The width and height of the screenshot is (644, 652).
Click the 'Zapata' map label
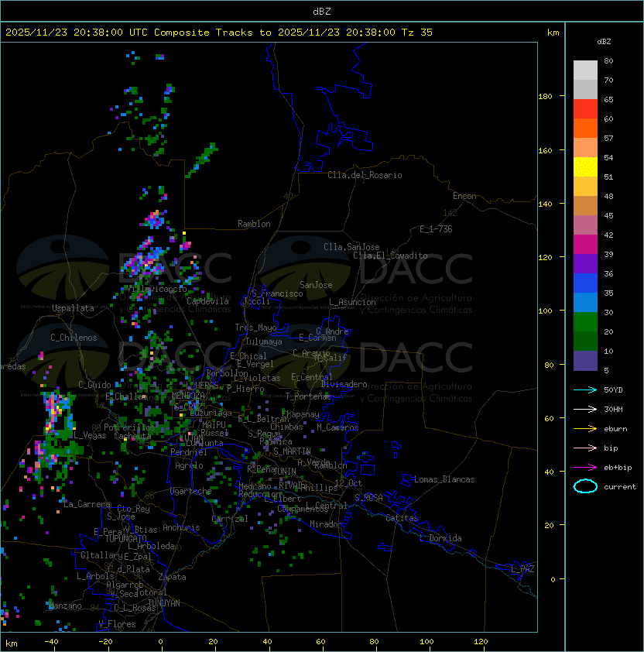(x=172, y=577)
